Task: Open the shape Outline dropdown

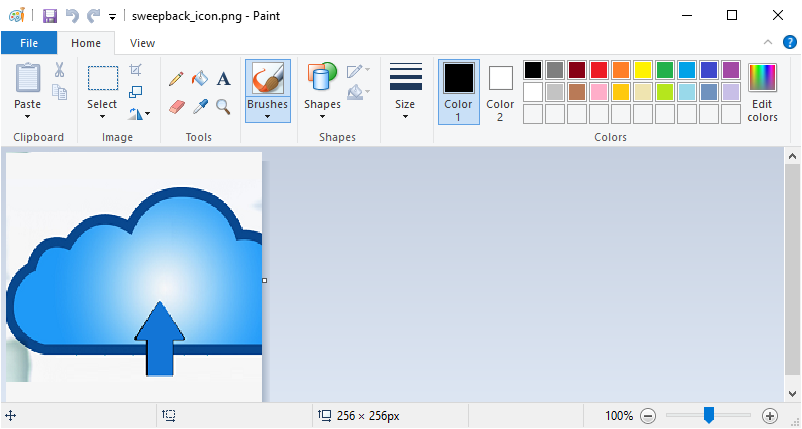Action: [x=358, y=71]
